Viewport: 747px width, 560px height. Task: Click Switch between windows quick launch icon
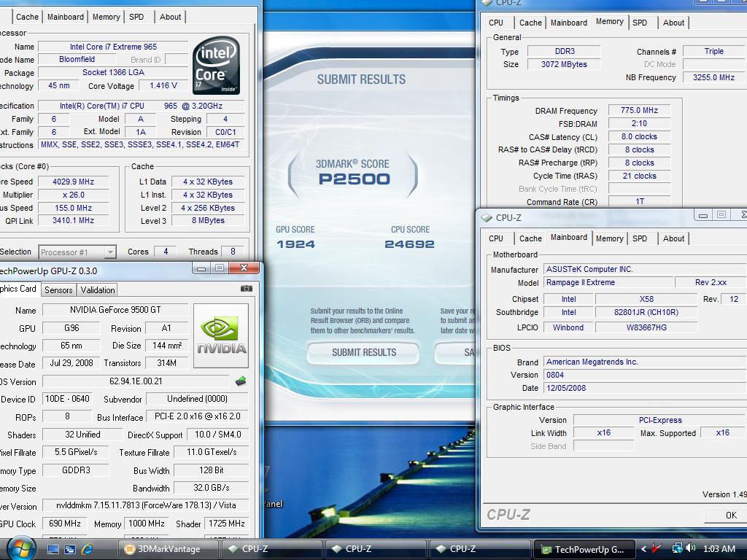pyautogui.click(x=69, y=549)
